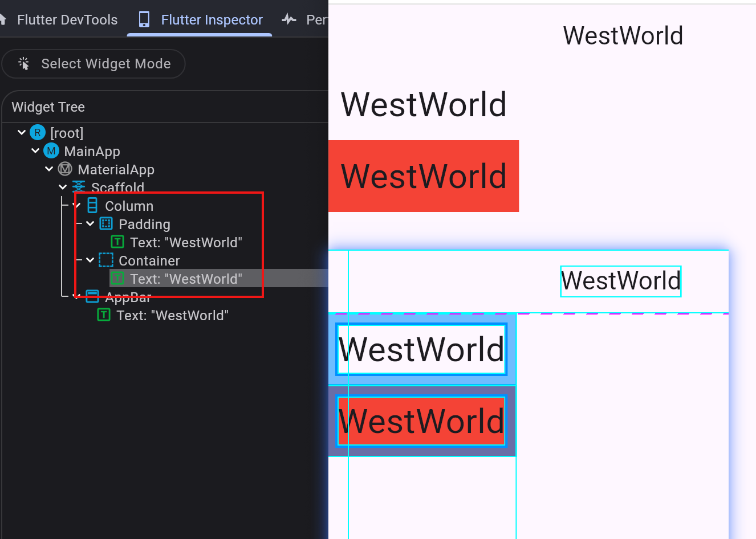Click the MaterialApp widget icon
The height and width of the screenshot is (539, 756).
point(65,169)
